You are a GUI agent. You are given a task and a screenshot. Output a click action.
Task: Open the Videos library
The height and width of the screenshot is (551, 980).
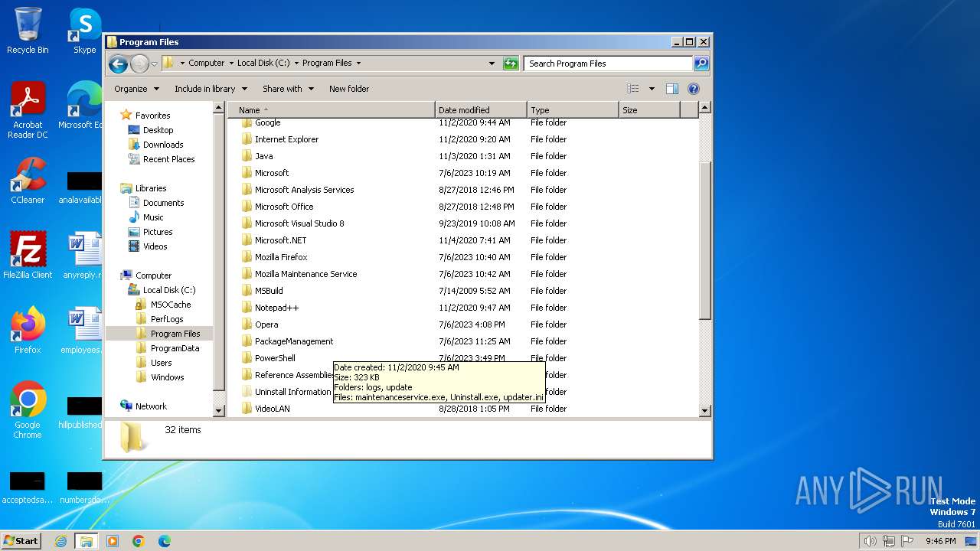(155, 246)
